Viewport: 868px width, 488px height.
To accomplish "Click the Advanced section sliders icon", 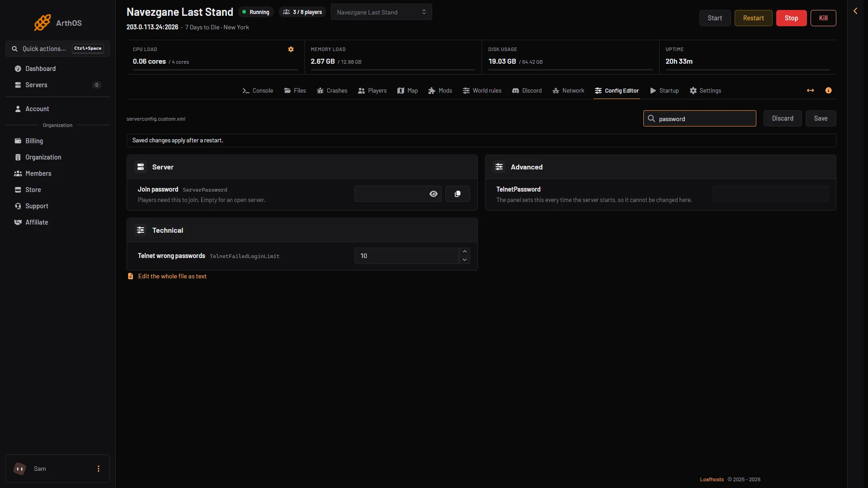I will 499,167.
